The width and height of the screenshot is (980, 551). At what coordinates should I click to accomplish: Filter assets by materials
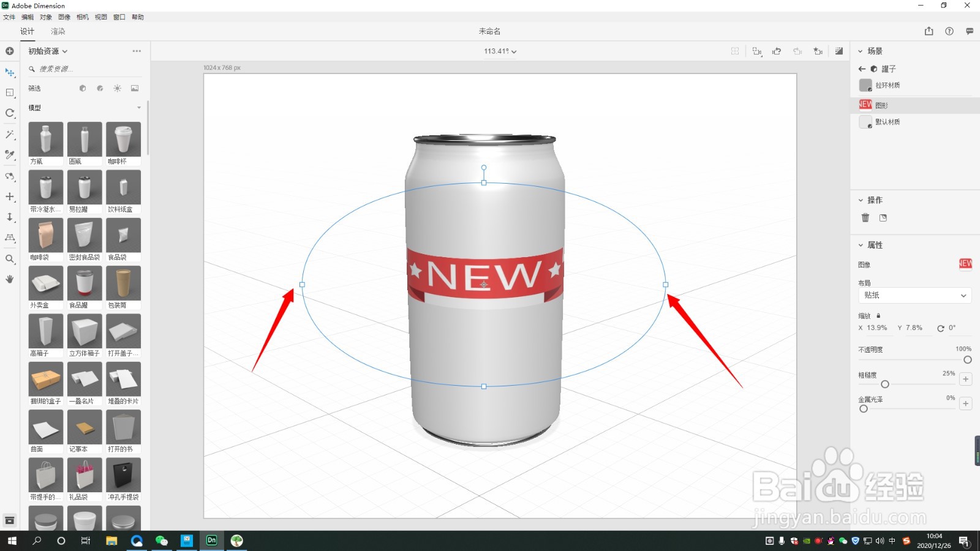100,88
